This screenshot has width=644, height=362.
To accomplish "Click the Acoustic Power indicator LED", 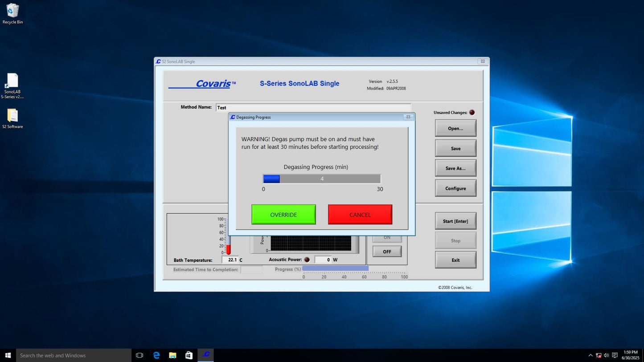I will (307, 260).
